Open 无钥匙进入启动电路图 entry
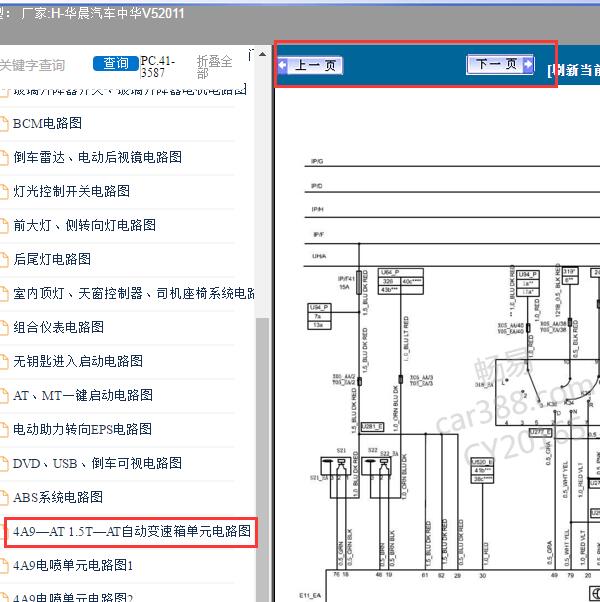The height and width of the screenshot is (602, 600). (78, 361)
